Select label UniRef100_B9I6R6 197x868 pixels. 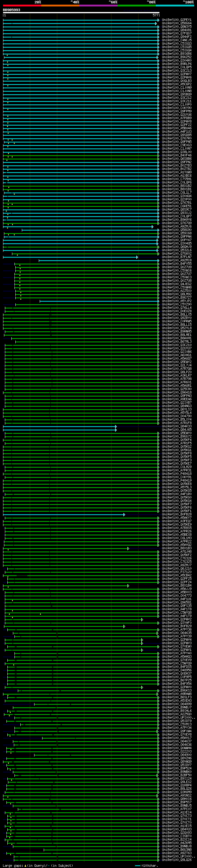coord(177,54)
